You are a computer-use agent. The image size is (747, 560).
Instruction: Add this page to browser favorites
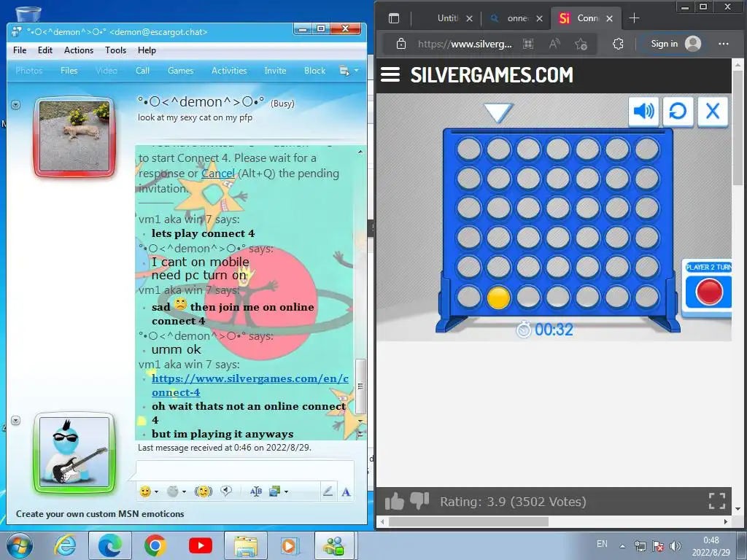581,44
